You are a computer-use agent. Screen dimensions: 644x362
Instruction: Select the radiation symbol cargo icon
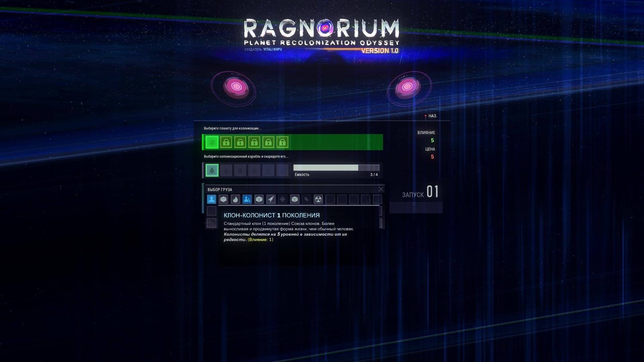(318, 199)
